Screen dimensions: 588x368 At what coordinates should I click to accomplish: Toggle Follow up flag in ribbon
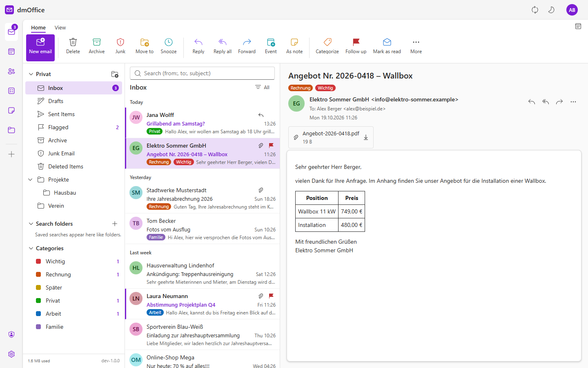356,46
